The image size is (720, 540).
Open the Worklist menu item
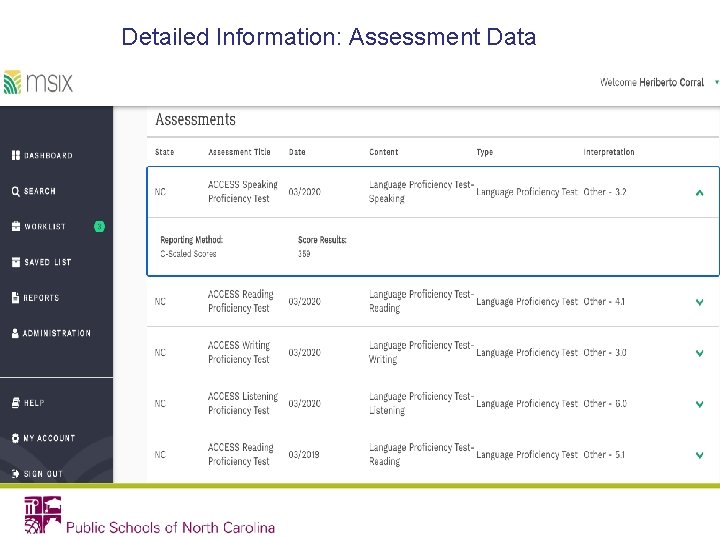click(45, 226)
